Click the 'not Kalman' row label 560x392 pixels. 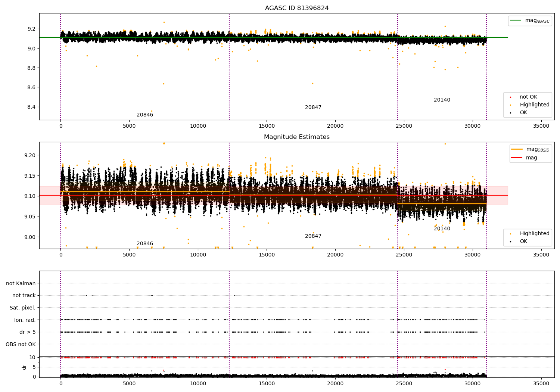point(21,283)
